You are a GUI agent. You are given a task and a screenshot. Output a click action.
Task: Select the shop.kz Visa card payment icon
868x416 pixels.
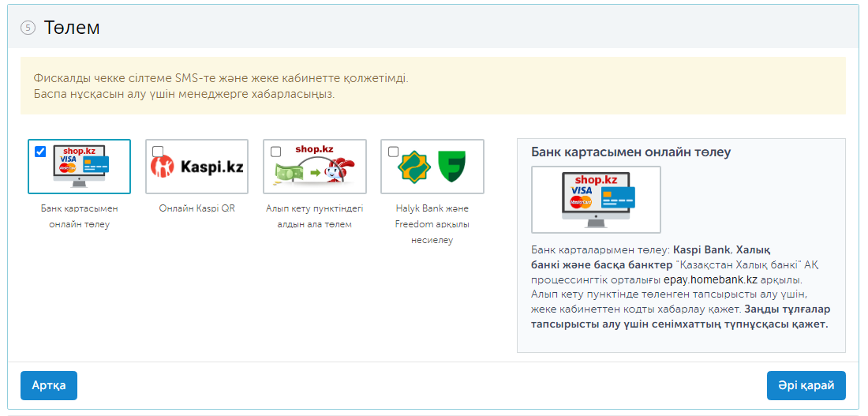[x=82, y=168]
